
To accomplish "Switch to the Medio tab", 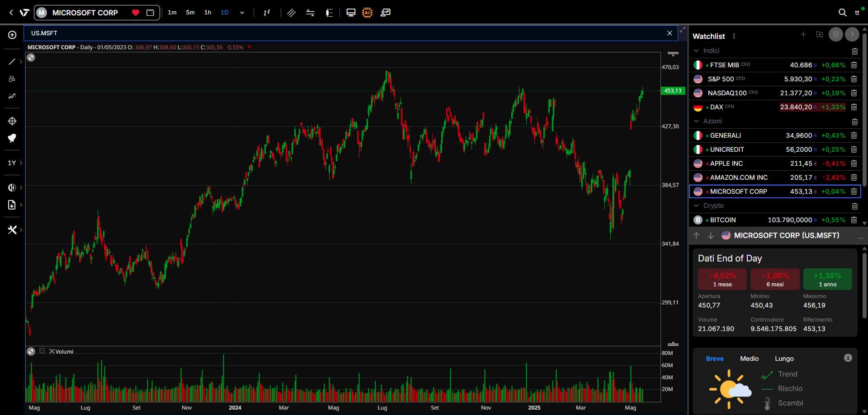I will tap(750, 359).
